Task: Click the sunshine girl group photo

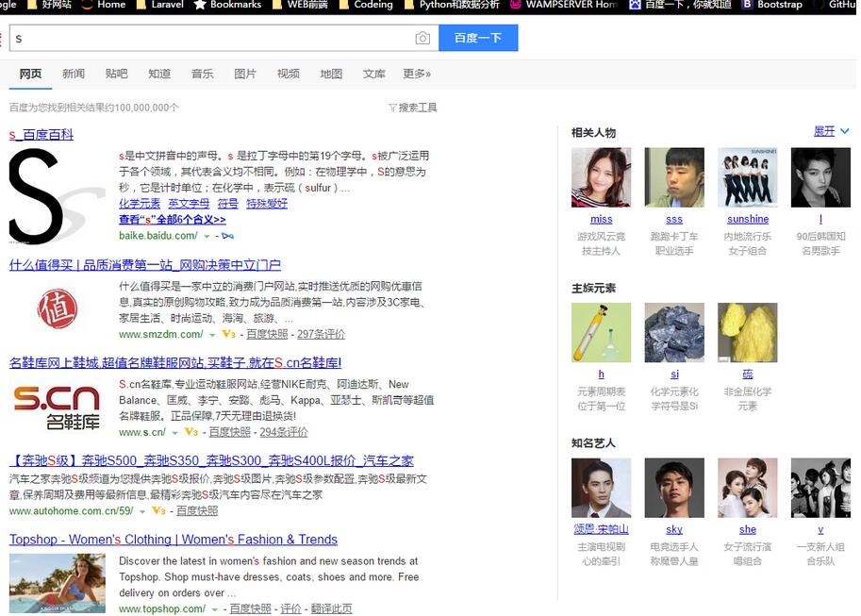Action: (747, 177)
